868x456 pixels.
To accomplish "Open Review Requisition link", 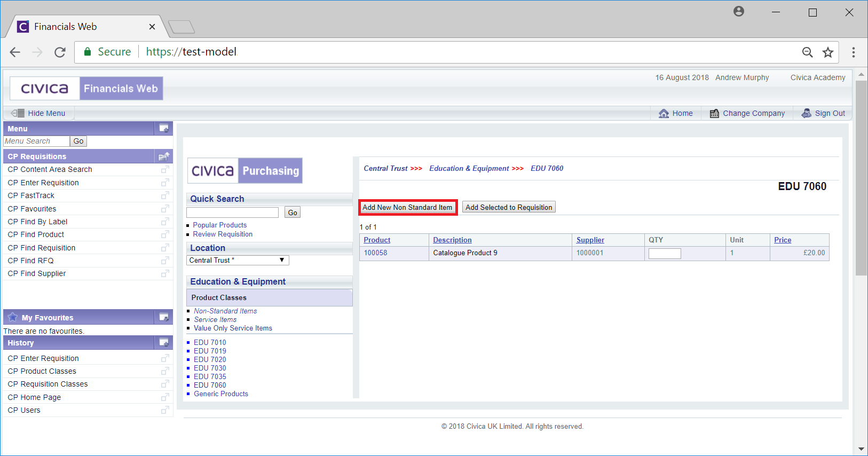I will point(223,234).
